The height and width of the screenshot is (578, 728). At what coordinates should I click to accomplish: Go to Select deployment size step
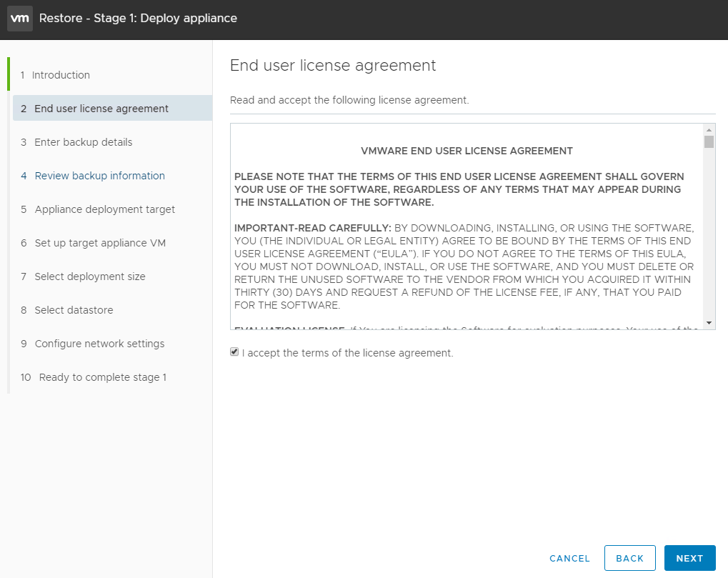coord(89,276)
